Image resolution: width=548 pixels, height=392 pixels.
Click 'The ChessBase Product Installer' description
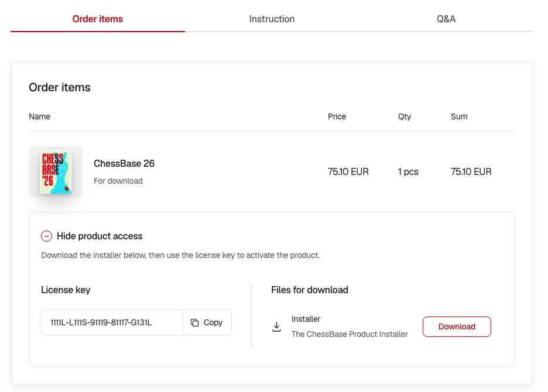(350, 334)
